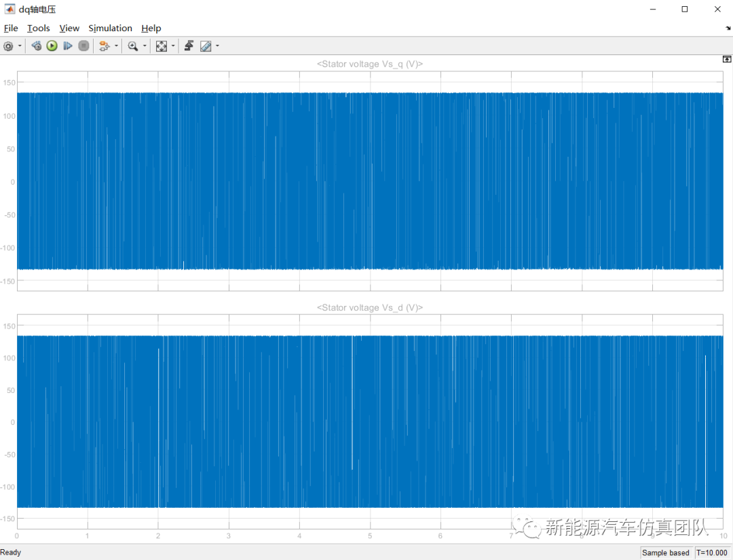Open scope Configuration Properties gear

coord(8,45)
